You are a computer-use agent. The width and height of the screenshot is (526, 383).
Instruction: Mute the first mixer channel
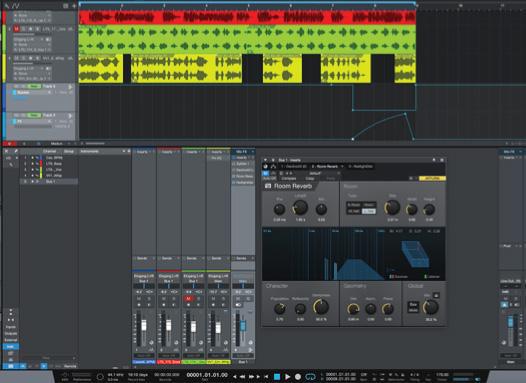coord(139,298)
